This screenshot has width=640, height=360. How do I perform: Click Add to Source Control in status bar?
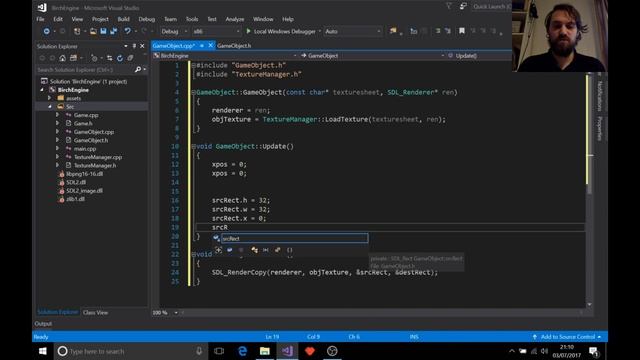coord(567,337)
